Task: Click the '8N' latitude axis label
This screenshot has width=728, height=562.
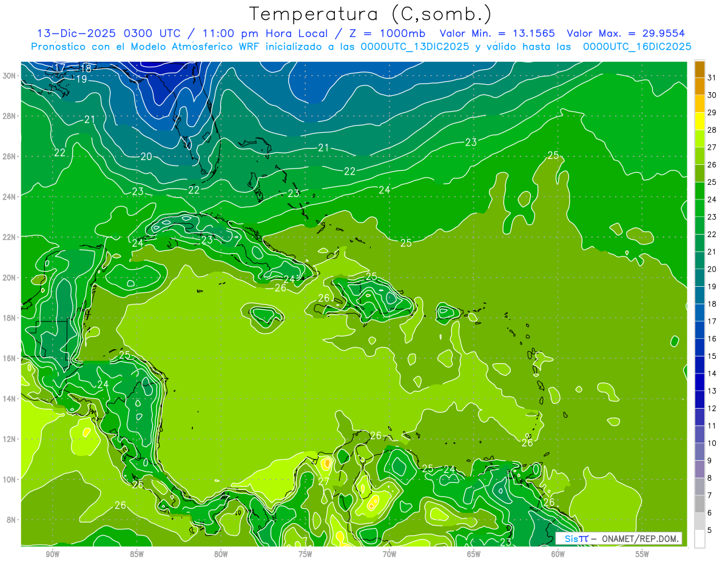Action: tap(12, 520)
